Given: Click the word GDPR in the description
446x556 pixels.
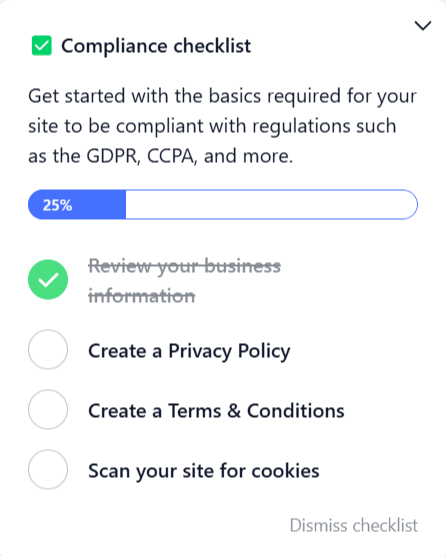Looking at the screenshot, I should (x=113, y=156).
